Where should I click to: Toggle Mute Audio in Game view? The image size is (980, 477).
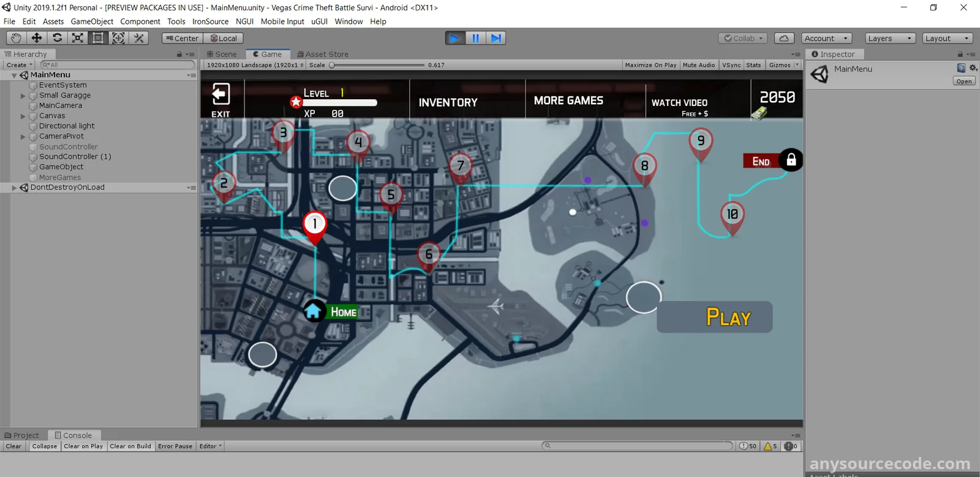click(x=698, y=65)
